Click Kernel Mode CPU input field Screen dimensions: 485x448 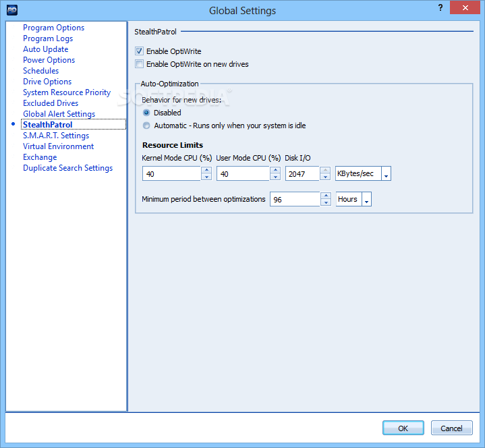(x=171, y=173)
